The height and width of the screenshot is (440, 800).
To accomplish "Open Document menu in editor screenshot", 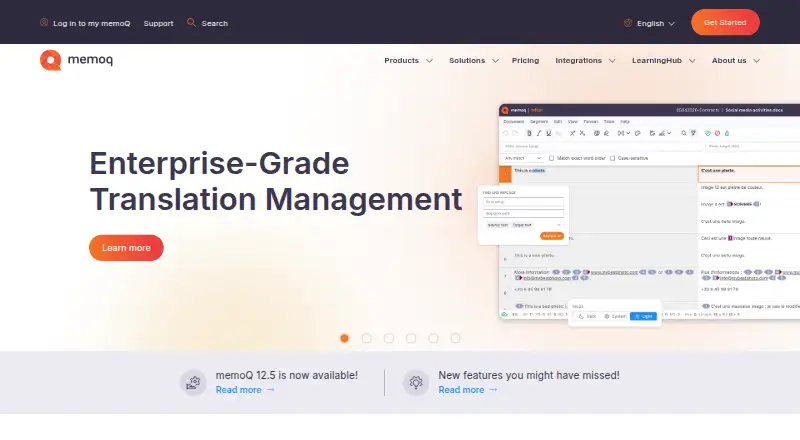I will pos(513,121).
